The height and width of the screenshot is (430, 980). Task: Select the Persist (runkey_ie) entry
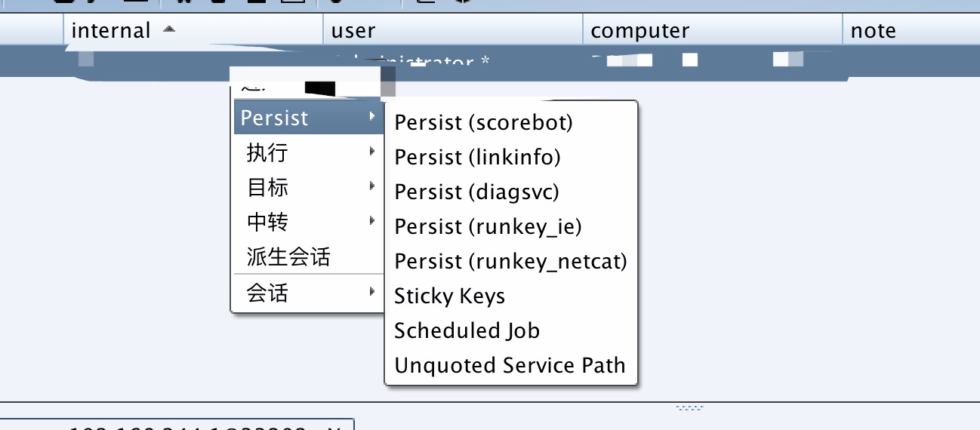[x=488, y=226]
